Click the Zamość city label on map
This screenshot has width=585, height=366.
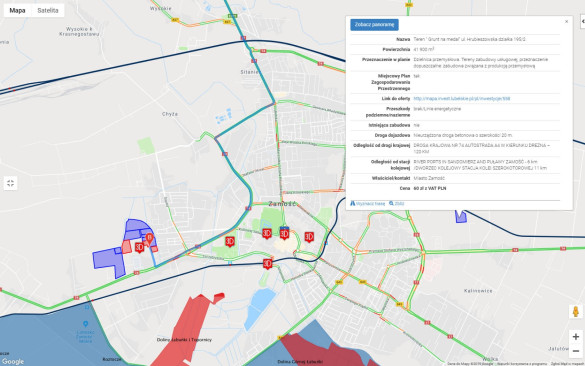click(x=282, y=204)
